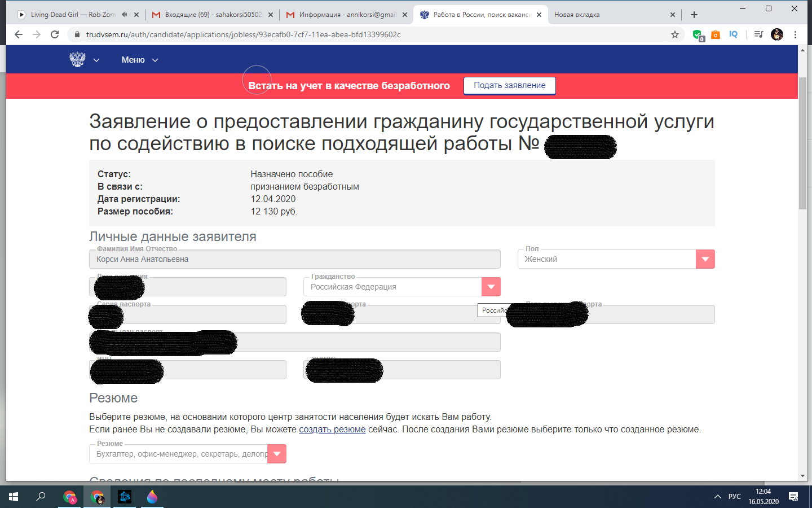Open the Меню dropdown in header
Screen dimensions: 812x508
[139, 60]
